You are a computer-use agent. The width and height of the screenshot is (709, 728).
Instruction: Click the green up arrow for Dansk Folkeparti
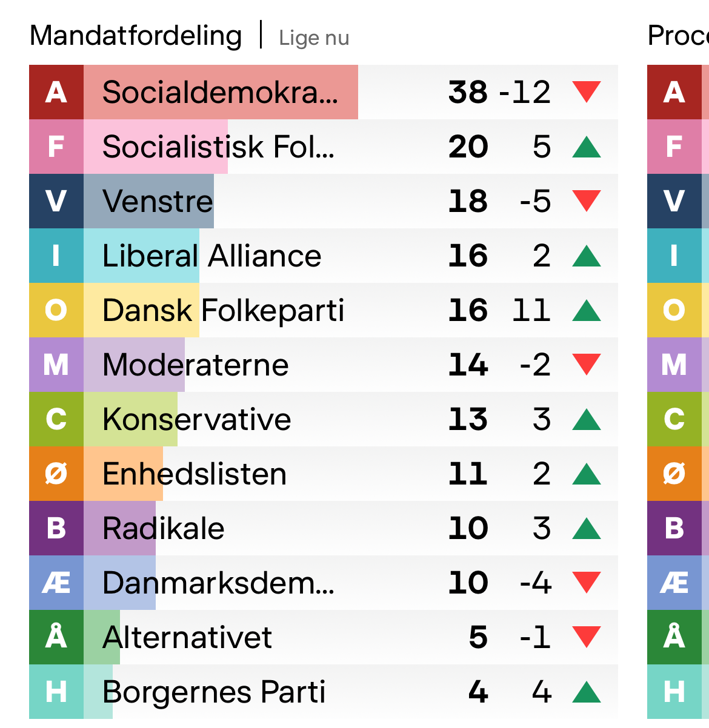tap(586, 311)
